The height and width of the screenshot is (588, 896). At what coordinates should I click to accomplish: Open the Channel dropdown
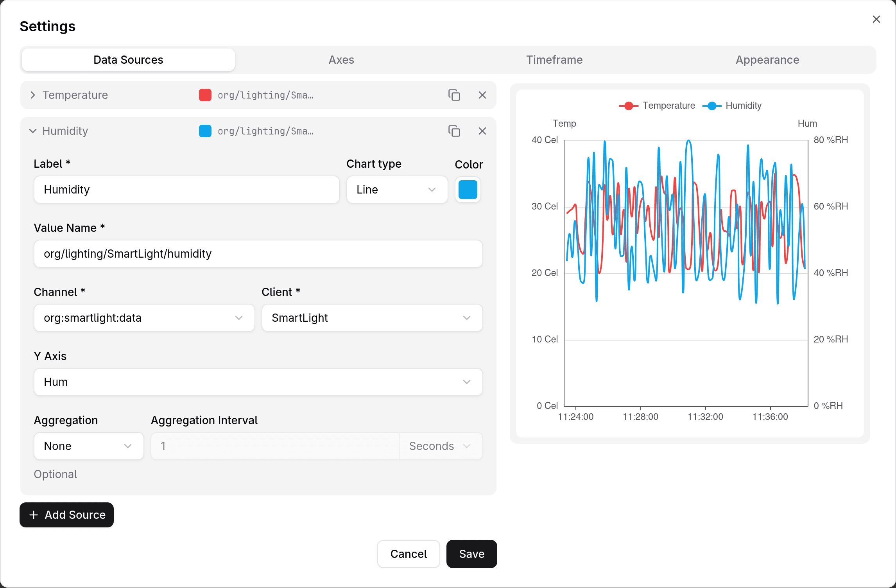pyautogui.click(x=144, y=318)
